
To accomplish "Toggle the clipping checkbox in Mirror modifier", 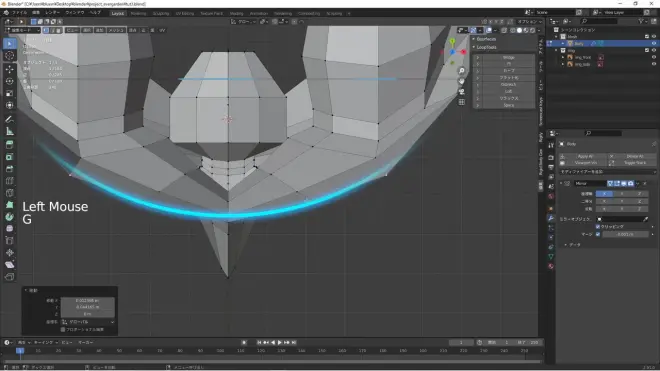I will point(598,227).
